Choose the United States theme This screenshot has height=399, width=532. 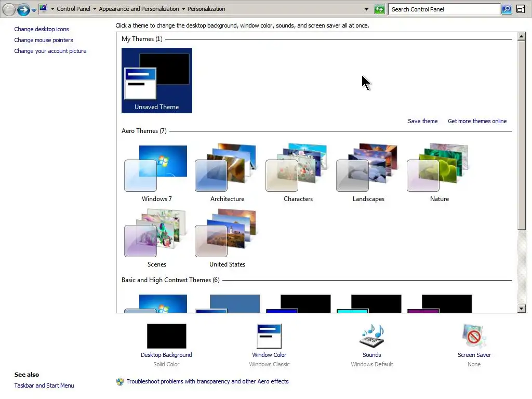pos(228,238)
